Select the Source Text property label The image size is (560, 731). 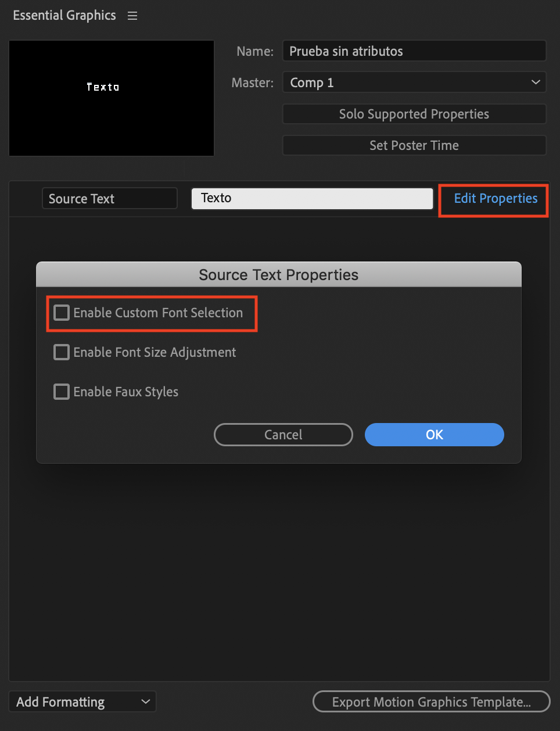pyautogui.click(x=109, y=198)
